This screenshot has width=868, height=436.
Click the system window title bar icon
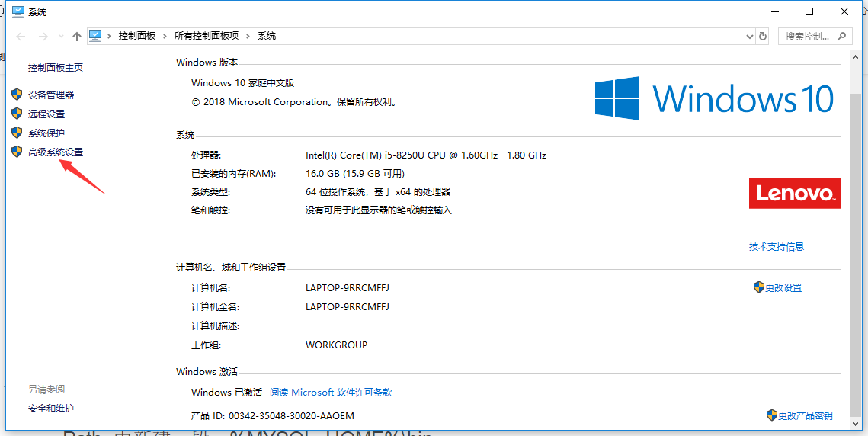[x=18, y=11]
